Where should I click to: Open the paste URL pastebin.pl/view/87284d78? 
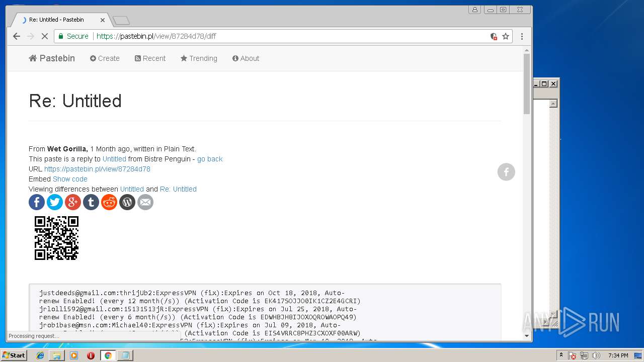[97, 169]
